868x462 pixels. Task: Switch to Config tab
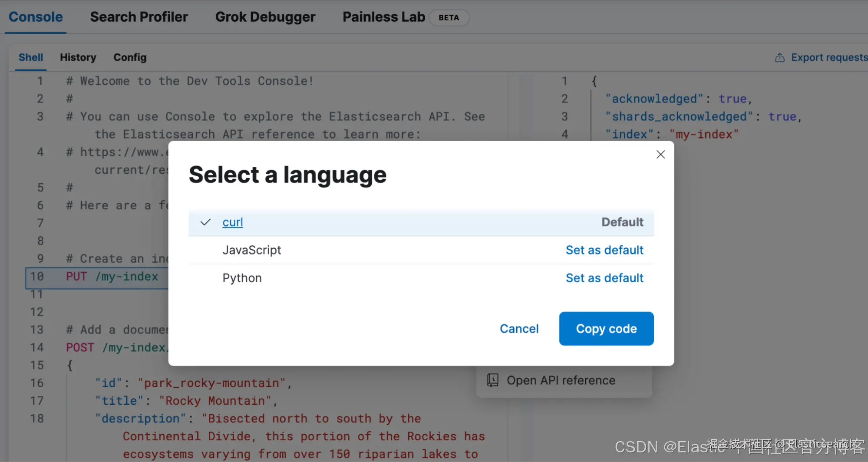coord(130,57)
